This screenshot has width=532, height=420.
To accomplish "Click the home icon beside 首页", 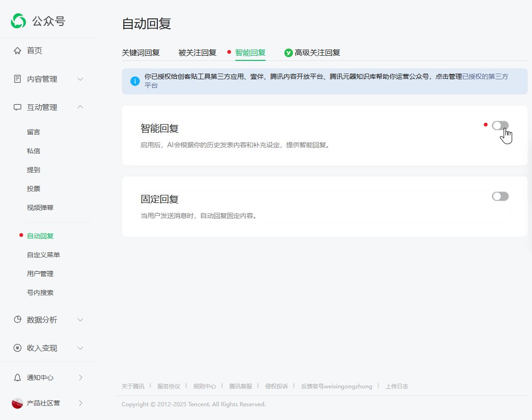I will coord(17,51).
